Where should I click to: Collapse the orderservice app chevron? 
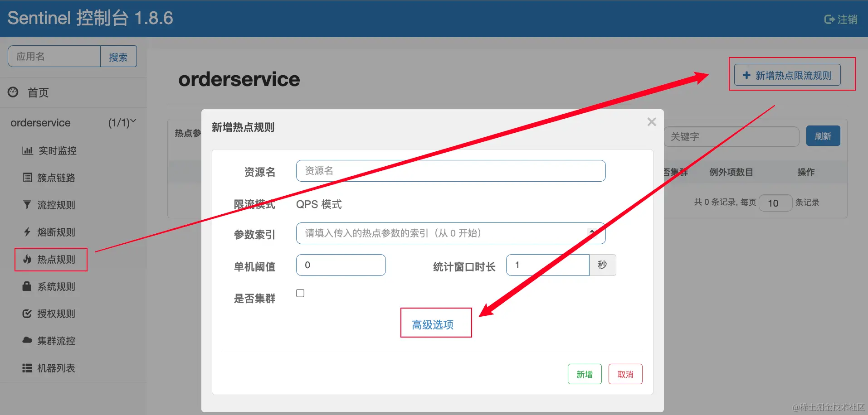click(133, 121)
